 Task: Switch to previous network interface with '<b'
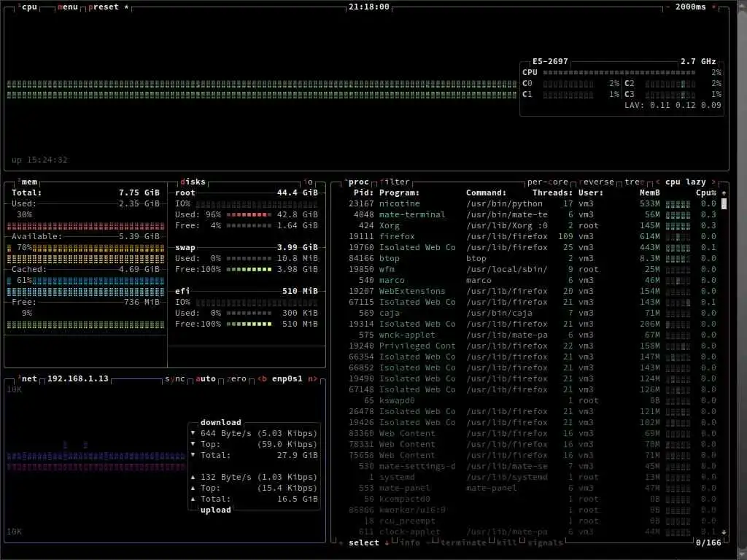pyautogui.click(x=262, y=378)
